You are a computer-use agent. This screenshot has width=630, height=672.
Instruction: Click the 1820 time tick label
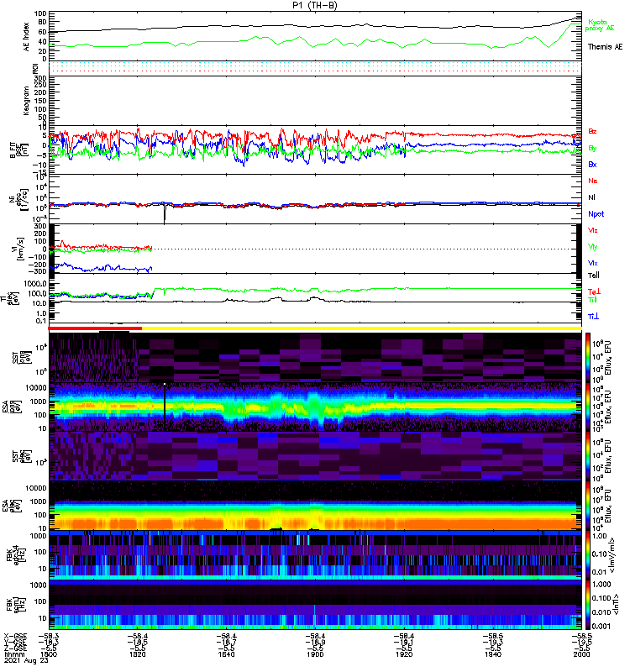138,654
